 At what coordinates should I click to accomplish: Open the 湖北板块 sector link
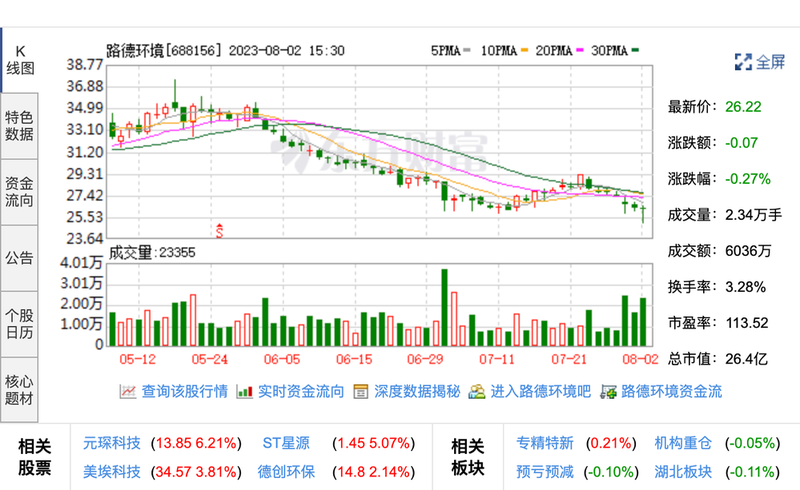coord(683,471)
